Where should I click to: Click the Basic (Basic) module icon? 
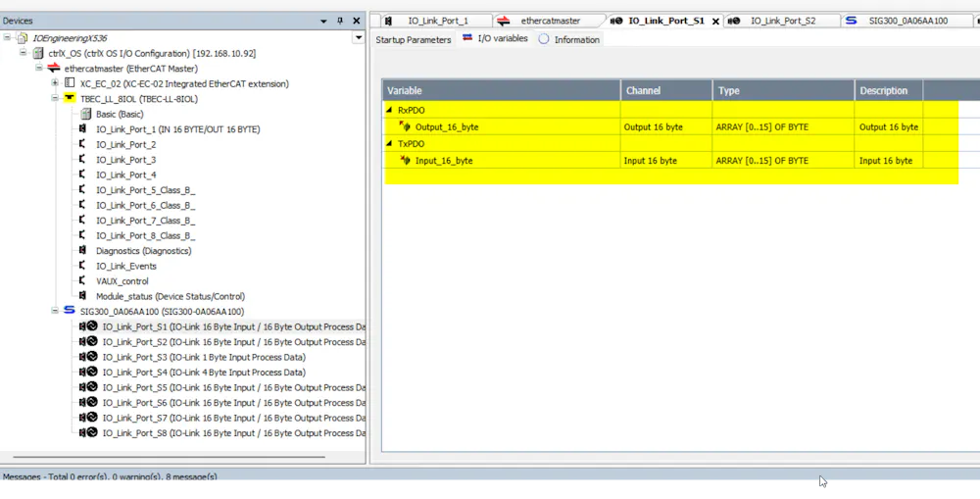tap(85, 114)
